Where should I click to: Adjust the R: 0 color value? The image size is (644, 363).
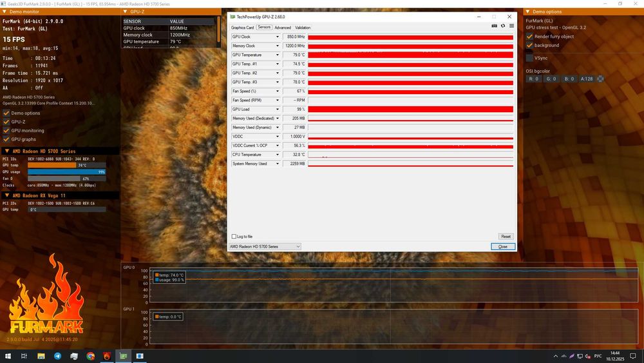point(533,79)
